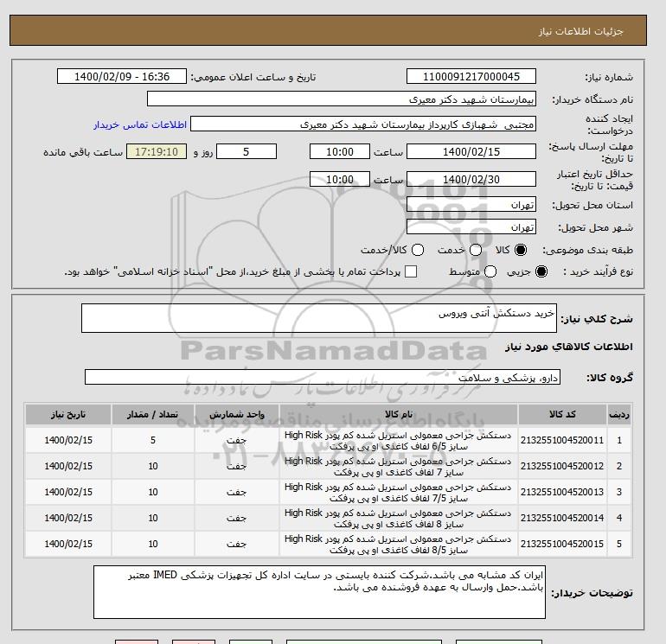
Task: Click the delivery city field تهران
Action: (471, 226)
